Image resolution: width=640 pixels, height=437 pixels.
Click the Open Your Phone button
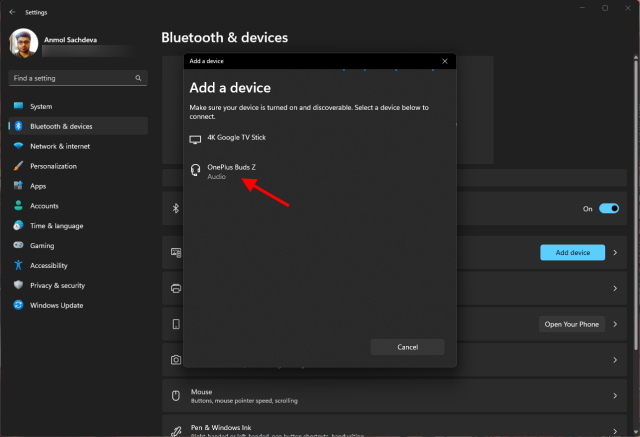tap(572, 324)
